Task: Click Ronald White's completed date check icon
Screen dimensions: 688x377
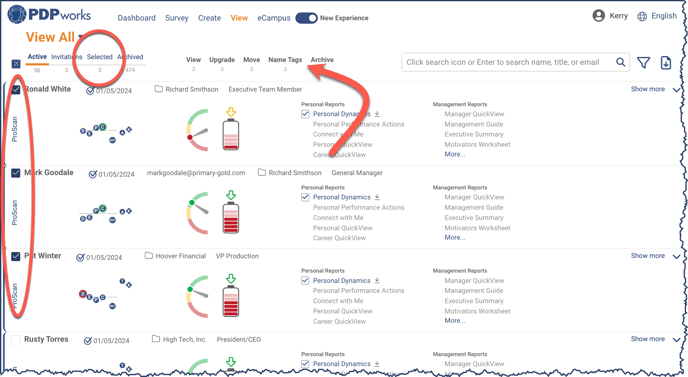Action: [x=90, y=91]
